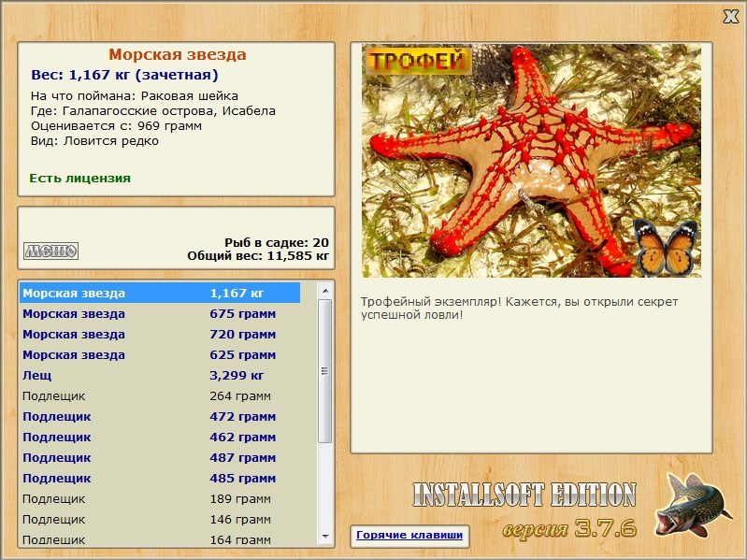The width and height of the screenshot is (747, 560).
Task: Select Морская звезда 1,167 кг row
Action: 160,293
